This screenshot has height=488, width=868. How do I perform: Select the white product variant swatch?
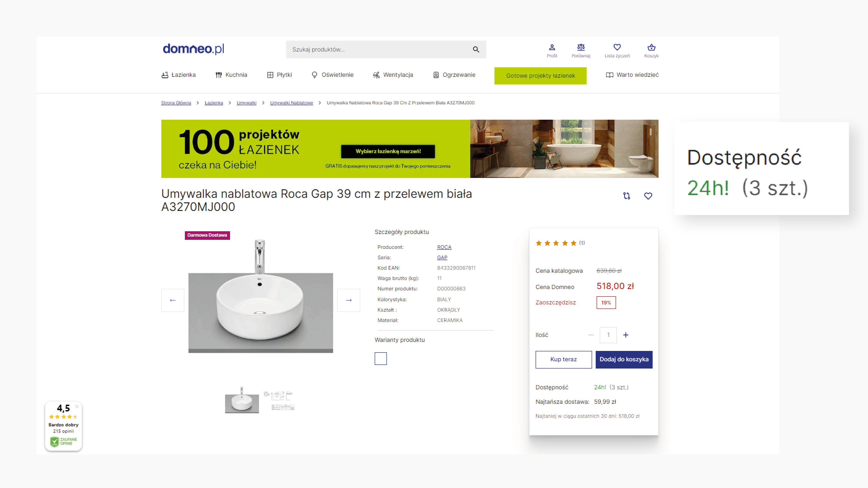click(x=380, y=358)
